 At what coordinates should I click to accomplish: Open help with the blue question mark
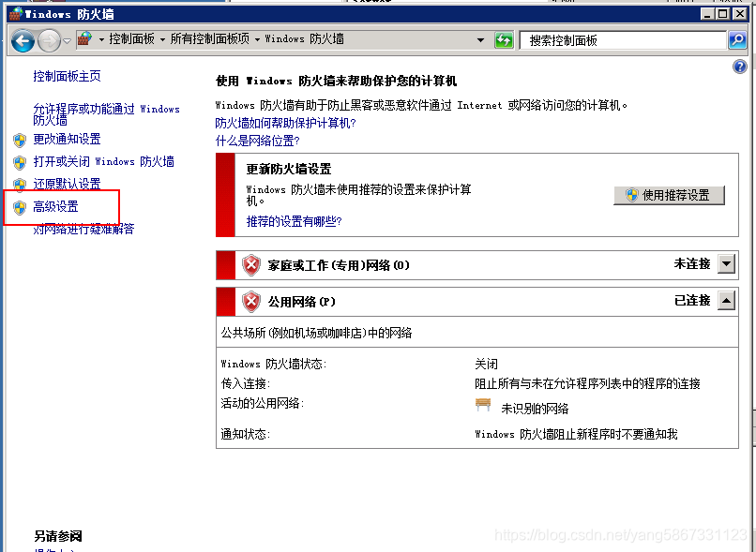(x=739, y=67)
